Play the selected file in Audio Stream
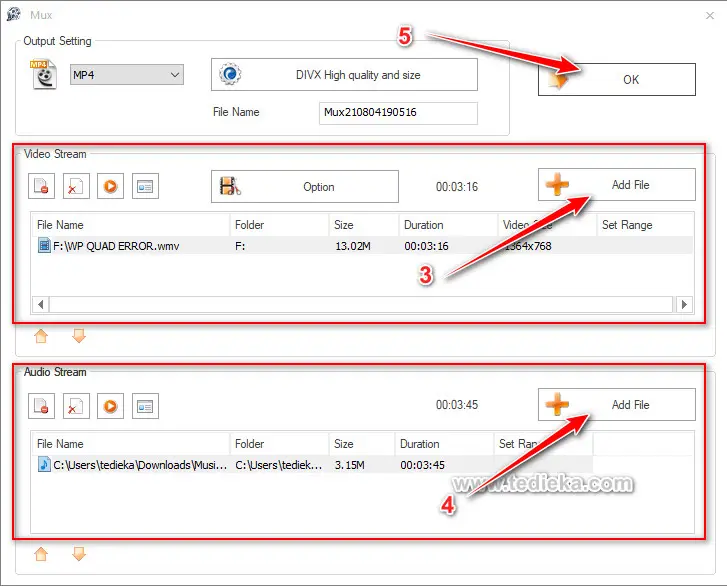The width and height of the screenshot is (727, 586). click(110, 406)
